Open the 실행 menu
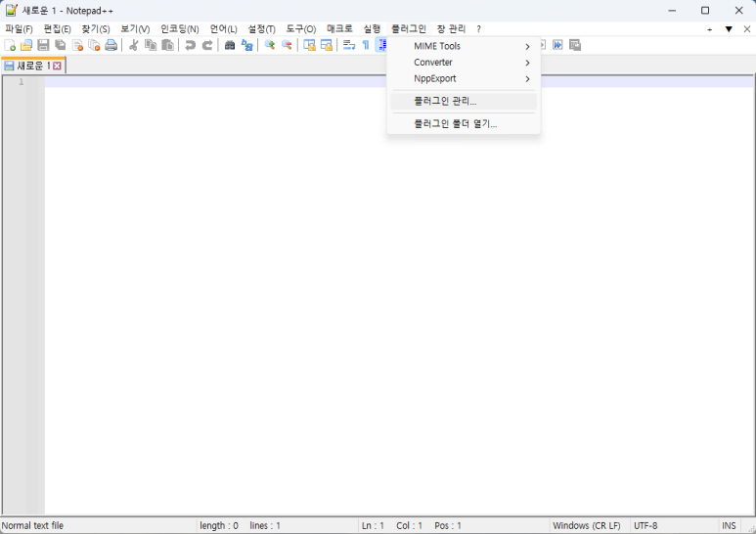Screen dimensions: 756x534 pos(372,29)
